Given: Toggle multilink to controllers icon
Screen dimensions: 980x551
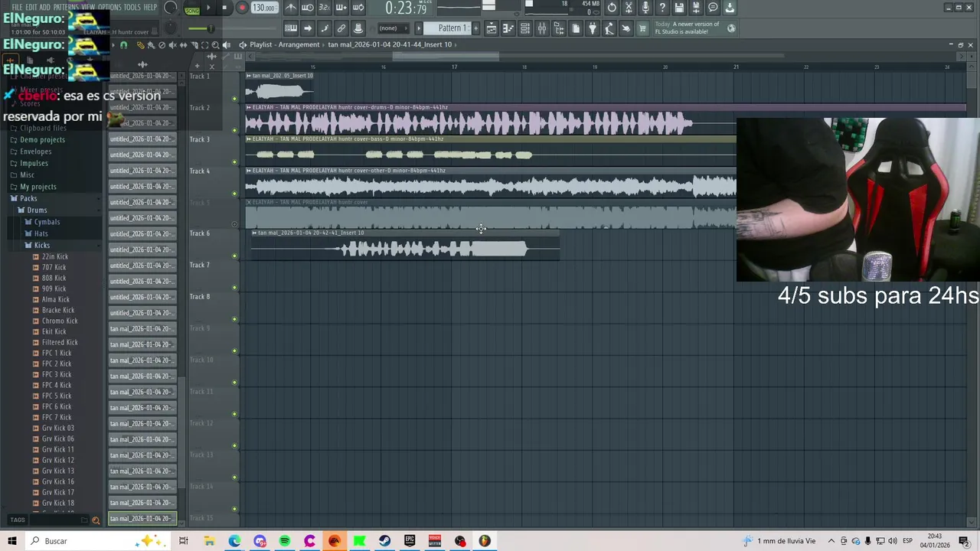Looking at the screenshot, I should point(341,28).
